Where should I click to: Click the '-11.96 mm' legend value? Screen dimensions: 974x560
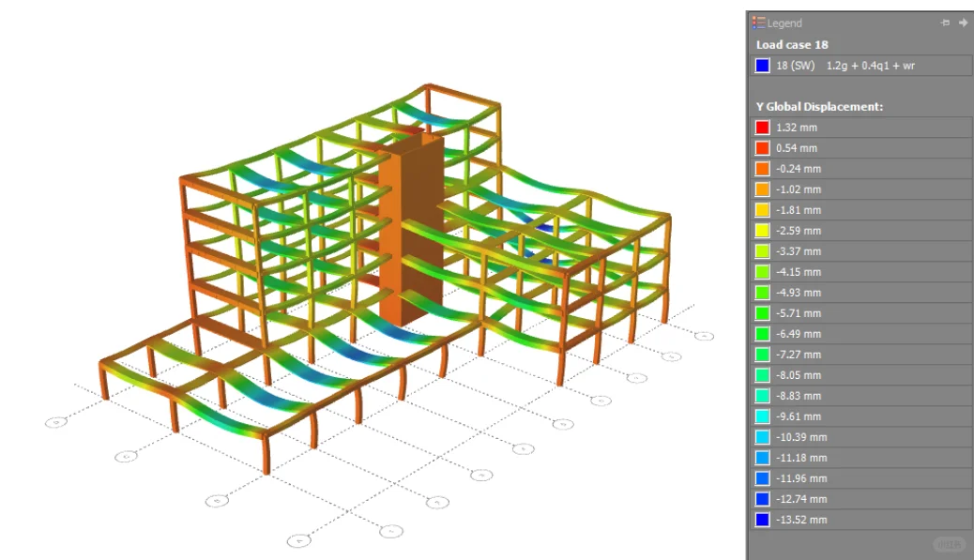point(801,478)
